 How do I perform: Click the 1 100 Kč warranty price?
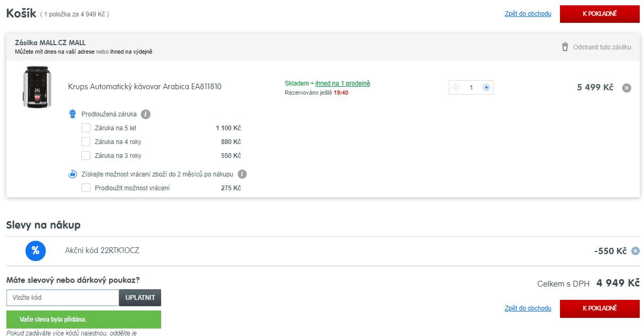pyautogui.click(x=229, y=128)
